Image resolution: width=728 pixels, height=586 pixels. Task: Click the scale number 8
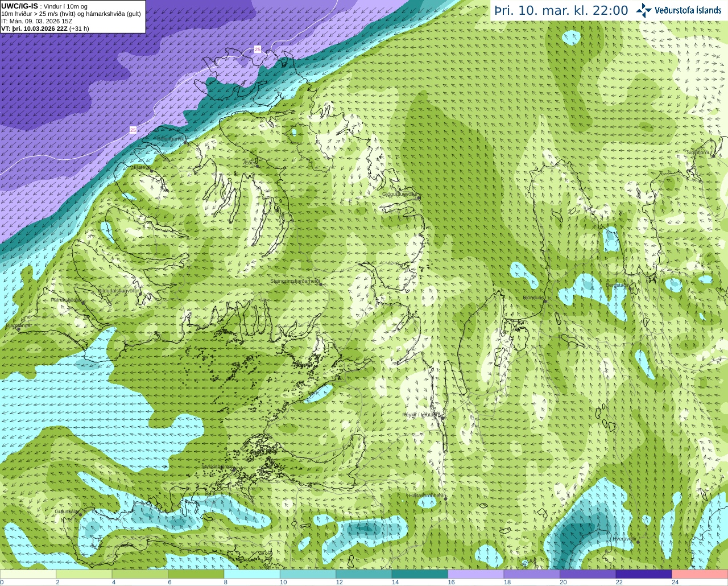point(226,582)
